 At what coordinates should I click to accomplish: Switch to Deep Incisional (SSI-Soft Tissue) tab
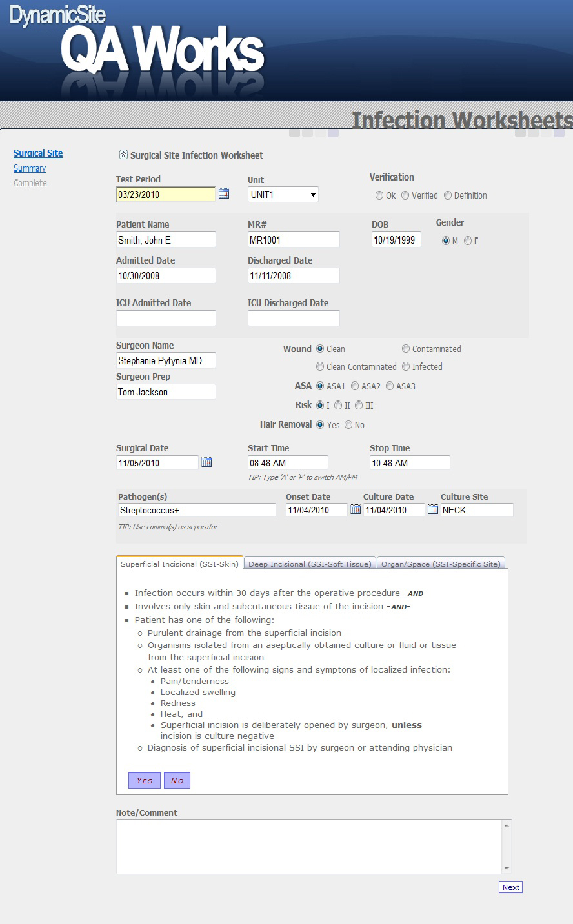[x=310, y=564]
